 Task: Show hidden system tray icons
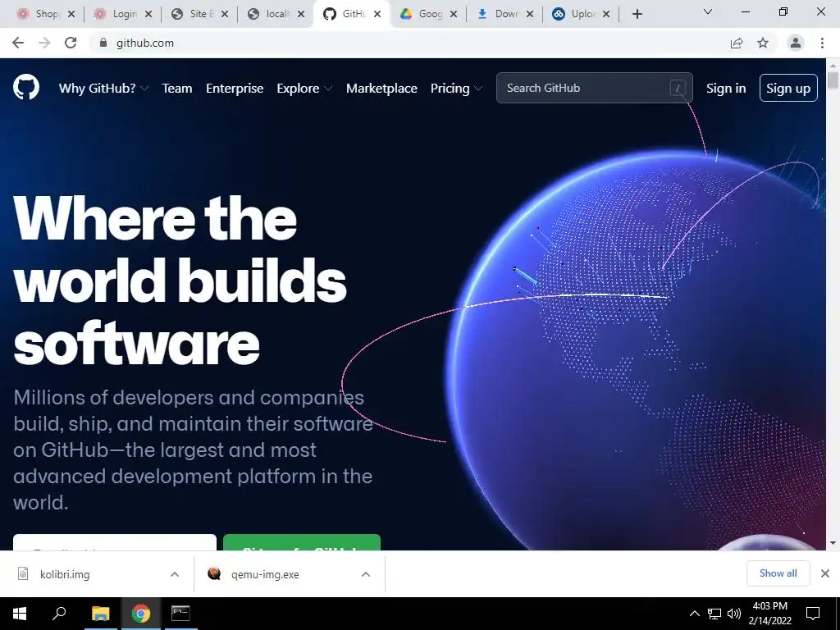[x=694, y=614]
